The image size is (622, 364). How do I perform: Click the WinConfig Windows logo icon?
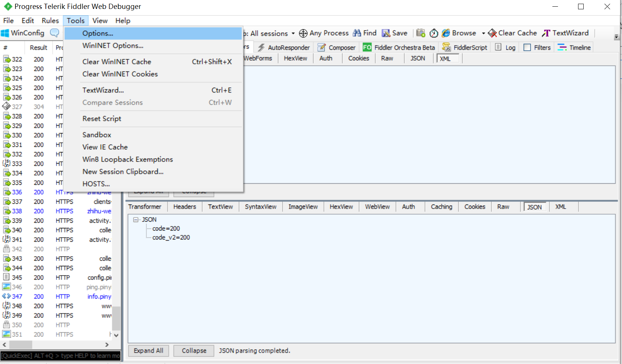5,33
